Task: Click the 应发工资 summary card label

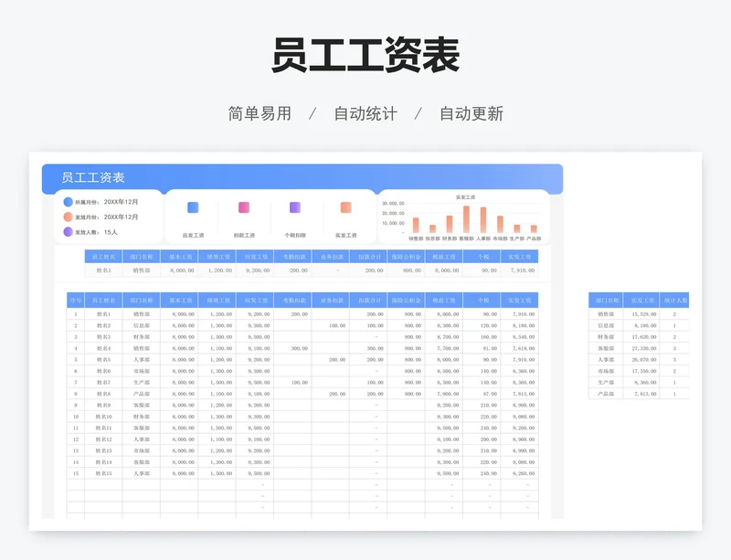Action: point(193,235)
